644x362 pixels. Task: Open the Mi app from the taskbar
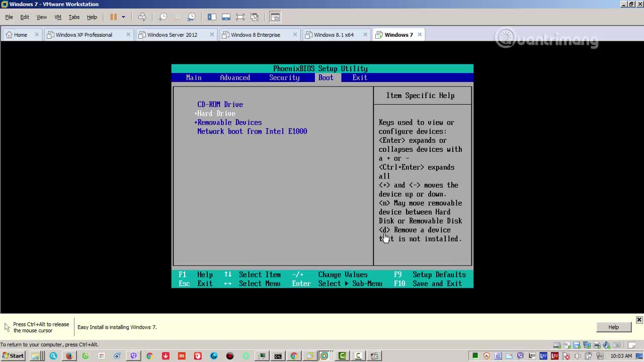coord(182,356)
